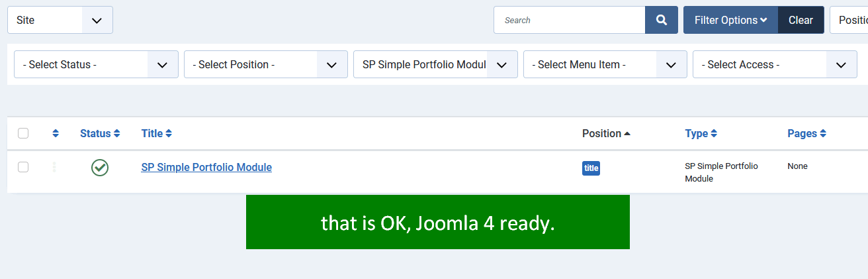The image size is (868, 279).
Task: Expand the Select Access filter
Action: pyautogui.click(x=775, y=64)
